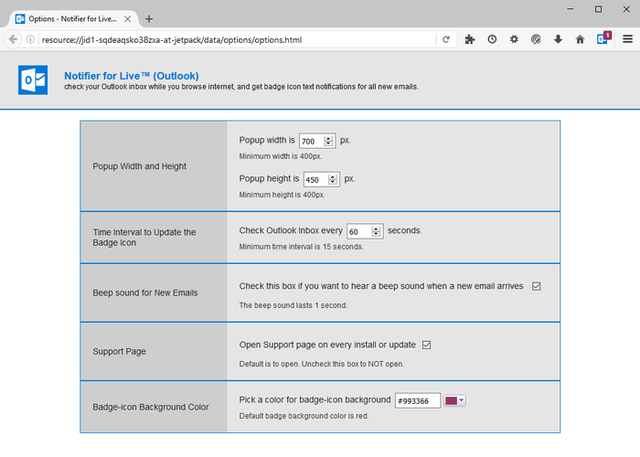This screenshot has width=640, height=457.
Task: Click the Minimum time interval is 15 seconds note
Action: pyautogui.click(x=301, y=247)
